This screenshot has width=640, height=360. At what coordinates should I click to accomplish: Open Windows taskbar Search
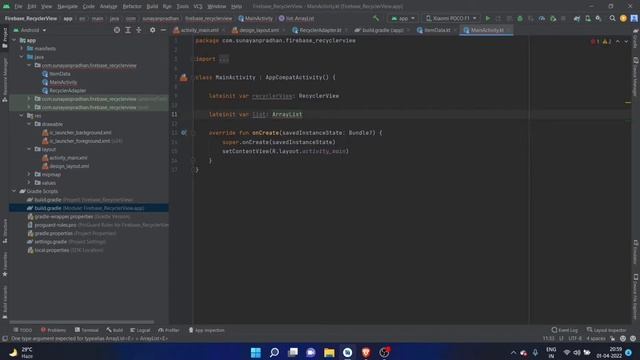274,352
